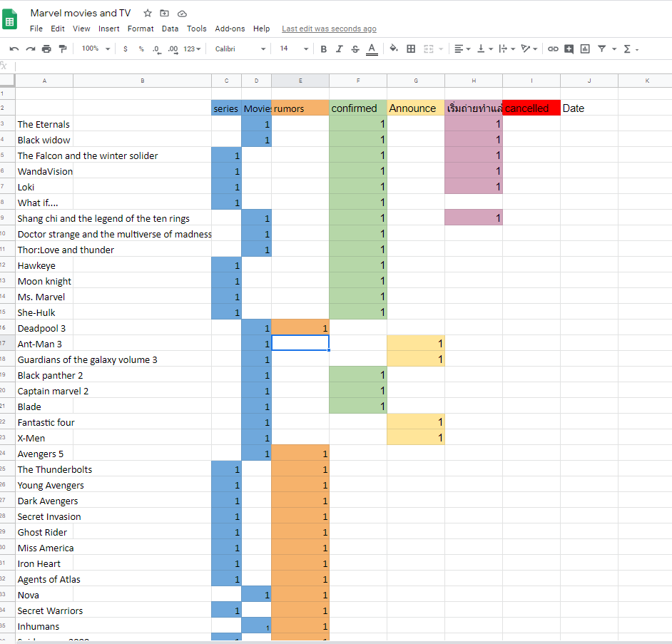The height and width of the screenshot is (644, 672).
Task: Check cloud save status icon
Action: (182, 14)
